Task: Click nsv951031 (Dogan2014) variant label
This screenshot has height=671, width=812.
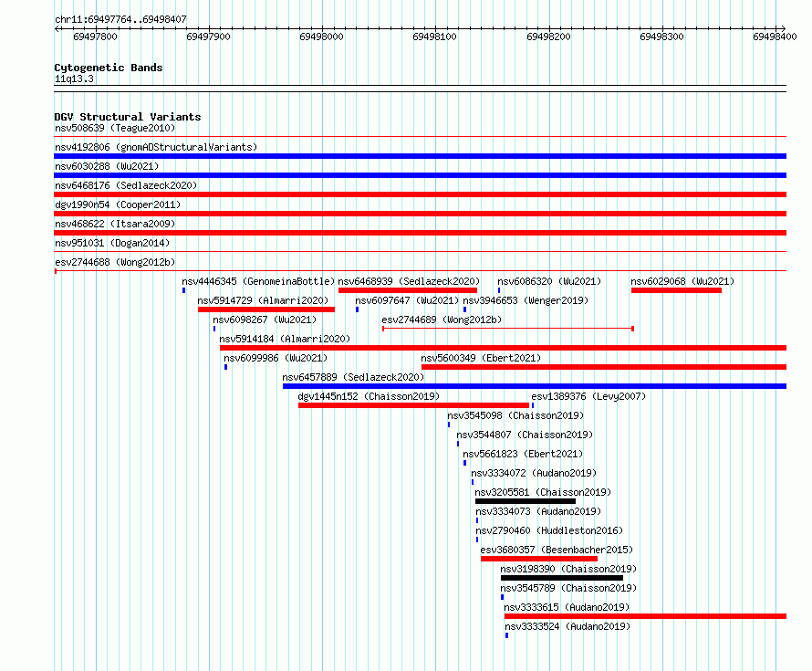Action: pyautogui.click(x=112, y=243)
